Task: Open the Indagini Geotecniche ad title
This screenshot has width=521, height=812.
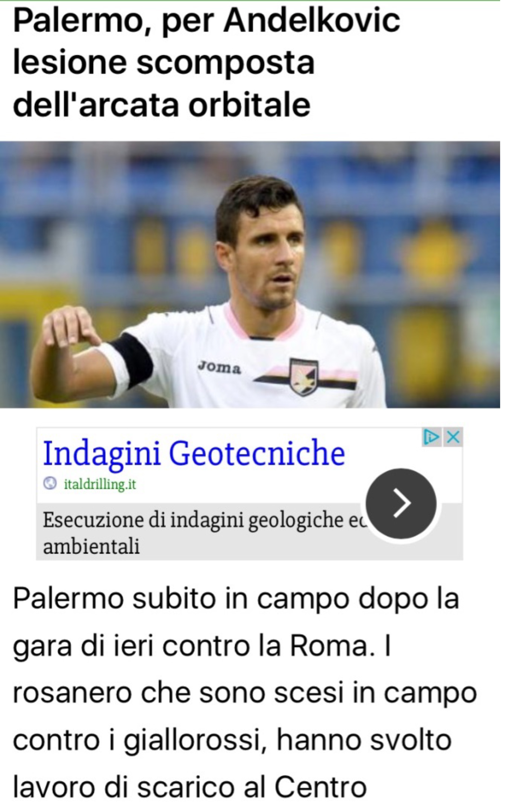Action: tap(194, 453)
